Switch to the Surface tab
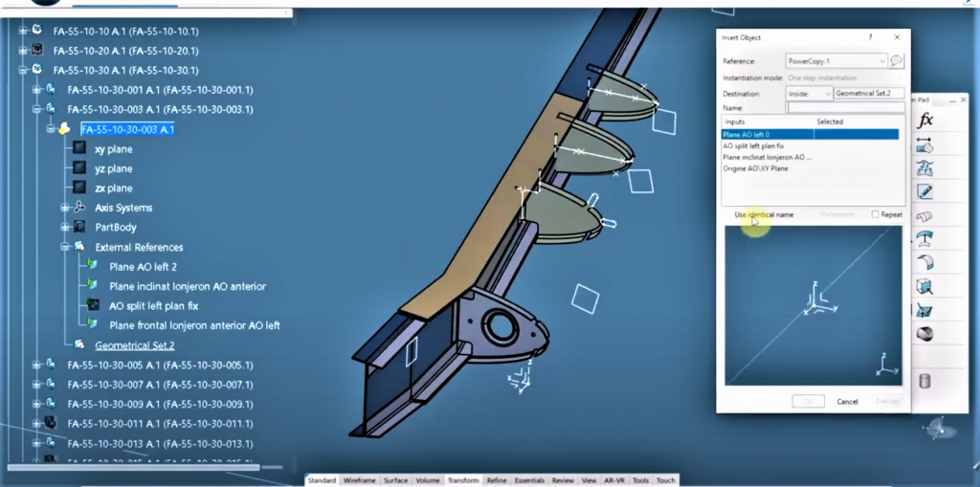 pos(395,480)
